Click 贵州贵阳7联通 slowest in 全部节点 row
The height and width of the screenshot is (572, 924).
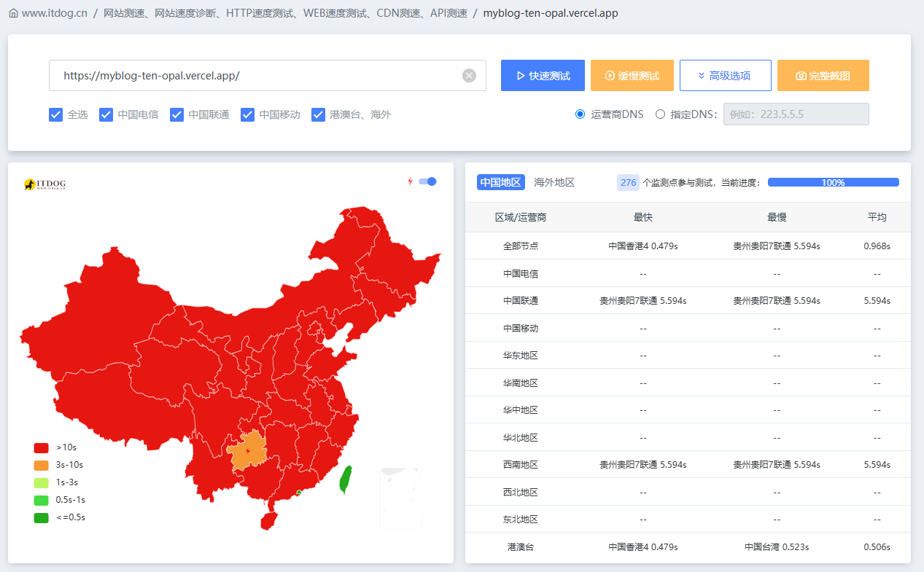(777, 246)
